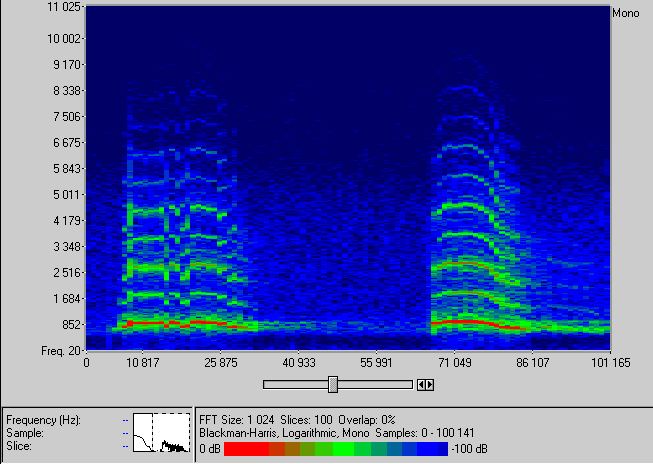The image size is (653, 464).
Task: Click the '852' frequency axis label
Action: pyautogui.click(x=71, y=325)
